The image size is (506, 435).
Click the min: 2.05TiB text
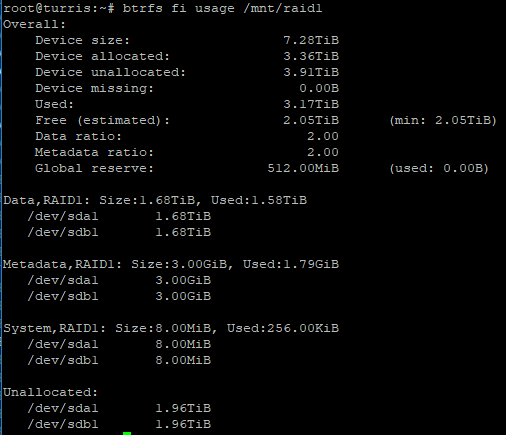443,120
